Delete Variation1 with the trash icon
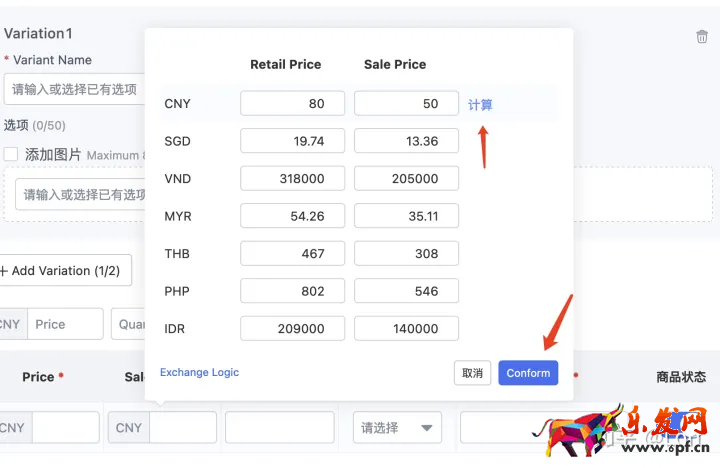 (702, 37)
